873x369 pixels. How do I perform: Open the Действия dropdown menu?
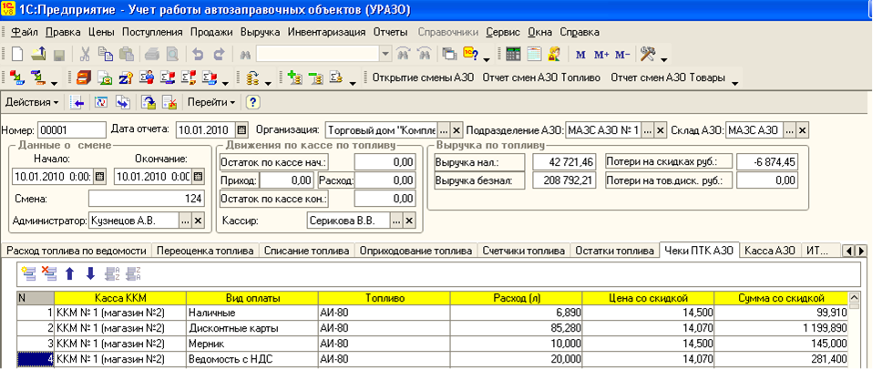pos(31,102)
